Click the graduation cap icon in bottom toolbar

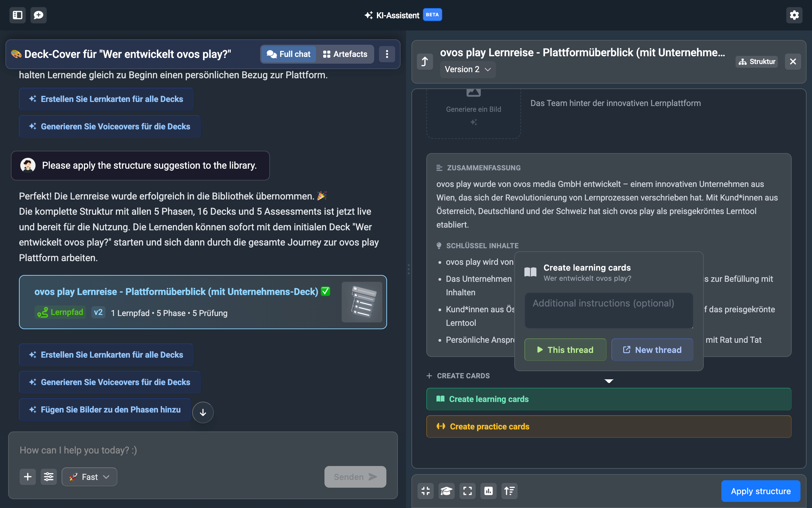446,491
